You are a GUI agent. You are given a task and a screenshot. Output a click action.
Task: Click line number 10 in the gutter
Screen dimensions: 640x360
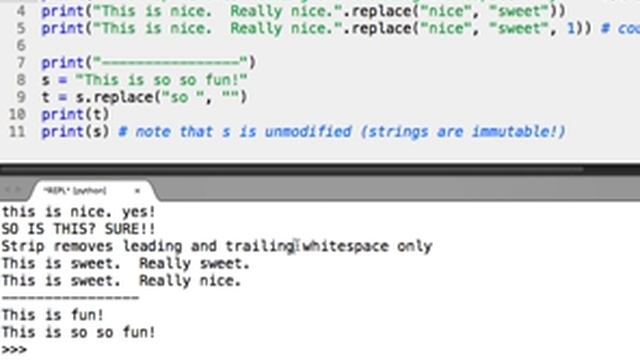(x=17, y=114)
